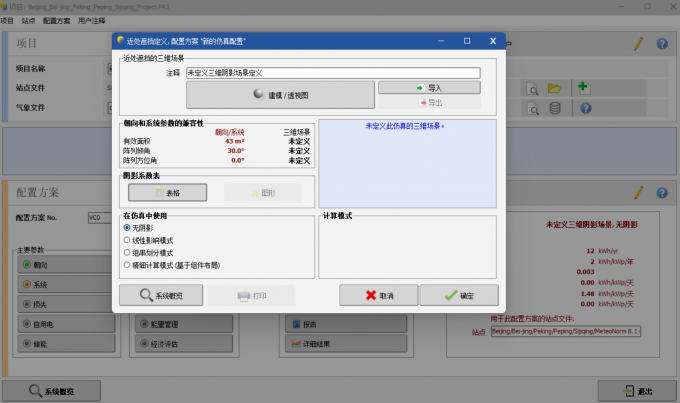Click the 站点 file path field
The width and height of the screenshot is (680, 403).
pyautogui.click(x=566, y=331)
